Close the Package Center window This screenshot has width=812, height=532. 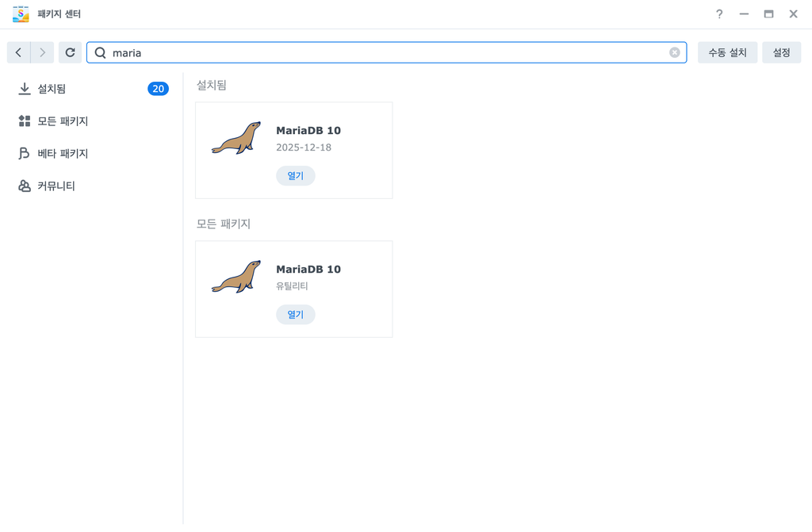[x=793, y=14]
